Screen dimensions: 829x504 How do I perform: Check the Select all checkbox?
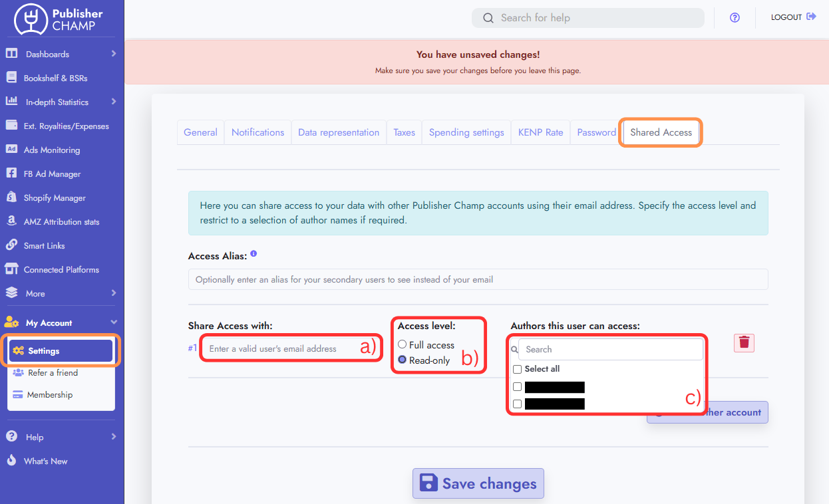click(x=517, y=369)
